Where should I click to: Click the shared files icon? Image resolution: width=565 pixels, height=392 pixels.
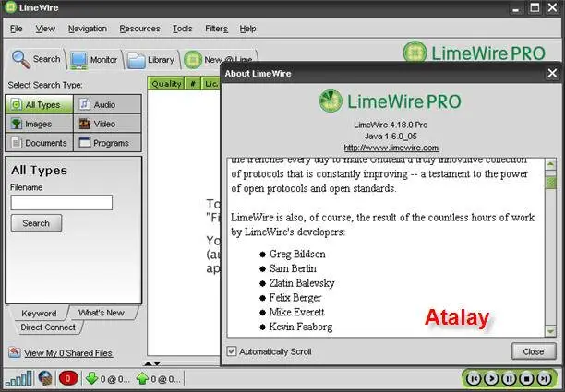15,352
